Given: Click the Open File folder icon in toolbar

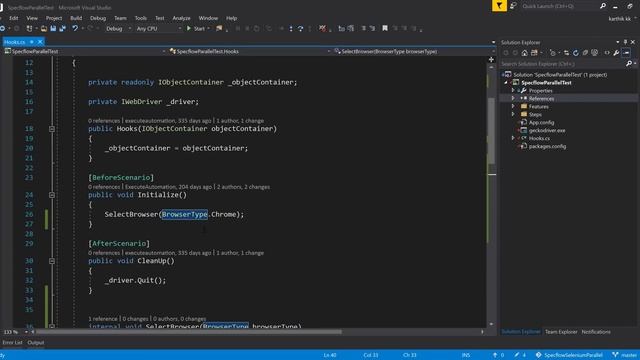Looking at the screenshot, I should pos(44,29).
